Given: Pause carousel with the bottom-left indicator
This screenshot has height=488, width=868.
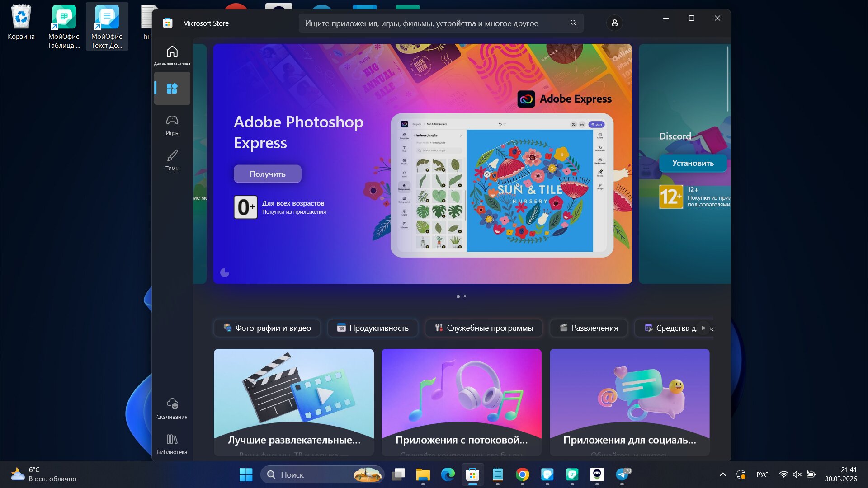Looking at the screenshot, I should [x=225, y=272].
